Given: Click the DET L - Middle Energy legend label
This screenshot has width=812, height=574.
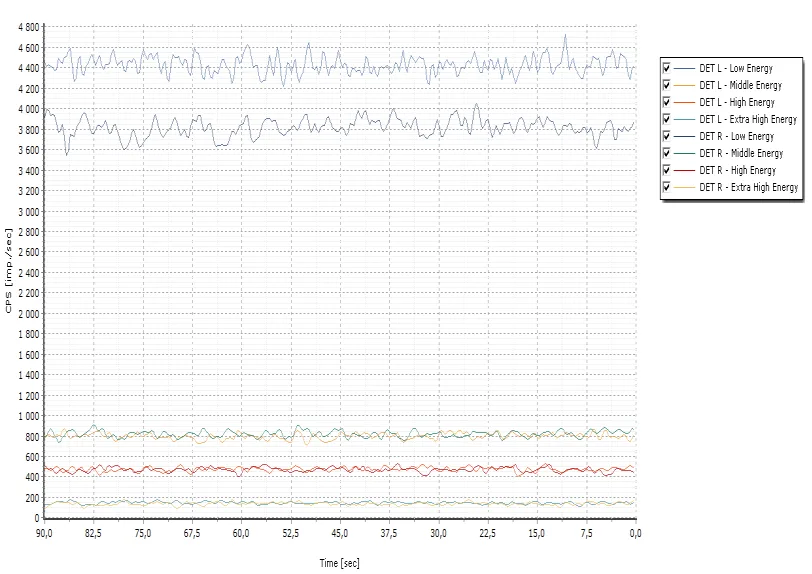Looking at the screenshot, I should [741, 85].
